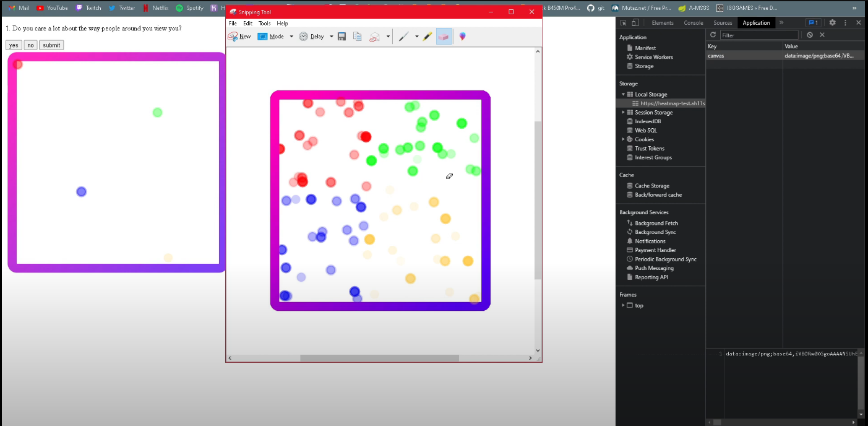Select the Highlighter tool in Snipping Tool
This screenshot has height=426, width=868.
428,37
